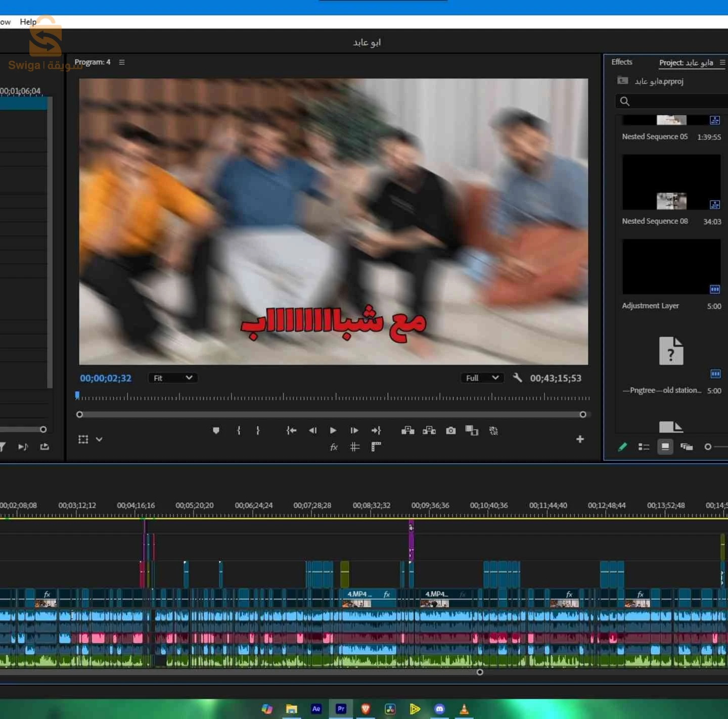Open the Full playback resolution dropdown
Image resolution: width=728 pixels, height=719 pixels.
pos(482,378)
